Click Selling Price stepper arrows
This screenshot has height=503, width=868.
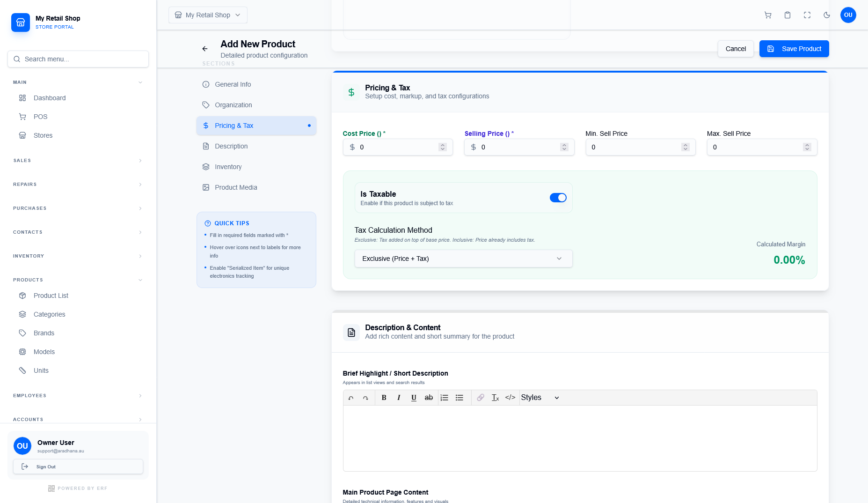tap(564, 147)
